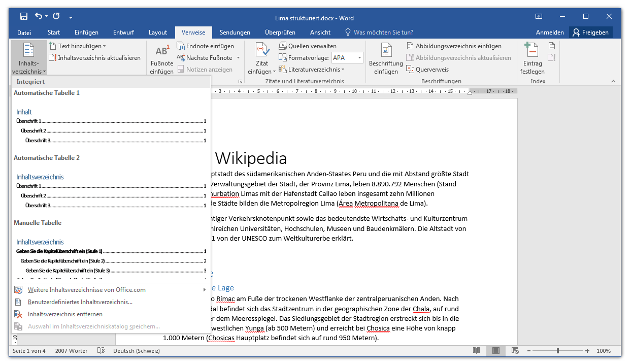The height and width of the screenshot is (364, 632).
Task: Expand the Literaturverzeichnis dropdown
Action: tap(312, 70)
